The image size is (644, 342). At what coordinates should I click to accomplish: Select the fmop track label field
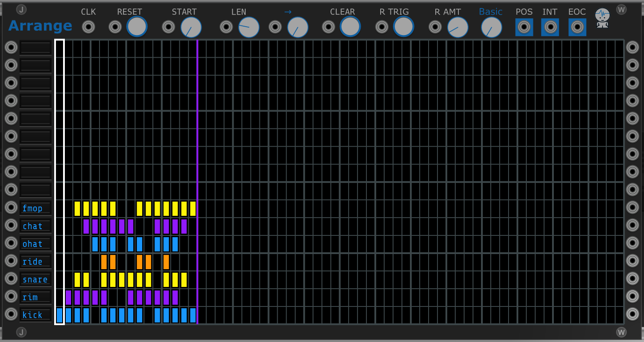point(36,208)
